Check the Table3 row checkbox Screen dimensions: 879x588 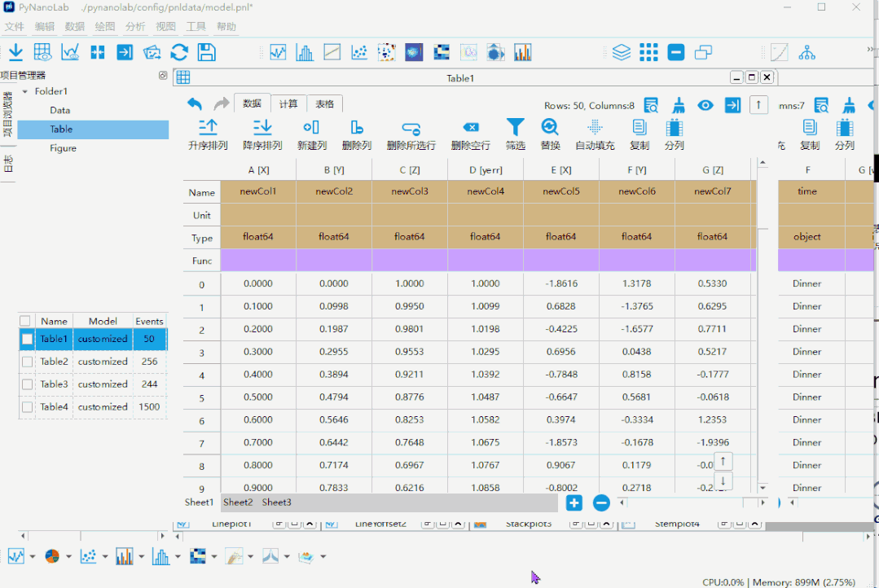click(x=27, y=384)
